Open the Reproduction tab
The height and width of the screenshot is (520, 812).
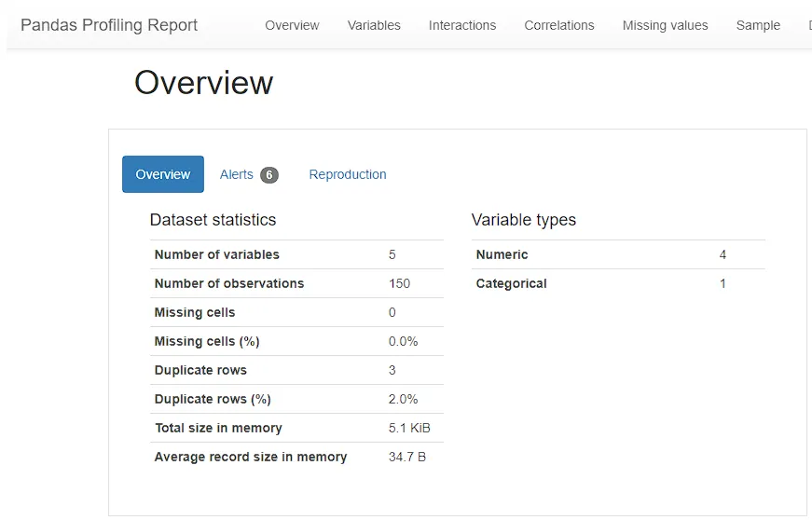click(x=348, y=174)
